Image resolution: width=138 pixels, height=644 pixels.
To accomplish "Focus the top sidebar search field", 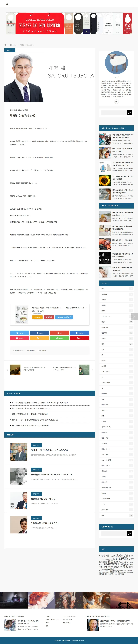I will pyautogui.click(x=114, y=113).
